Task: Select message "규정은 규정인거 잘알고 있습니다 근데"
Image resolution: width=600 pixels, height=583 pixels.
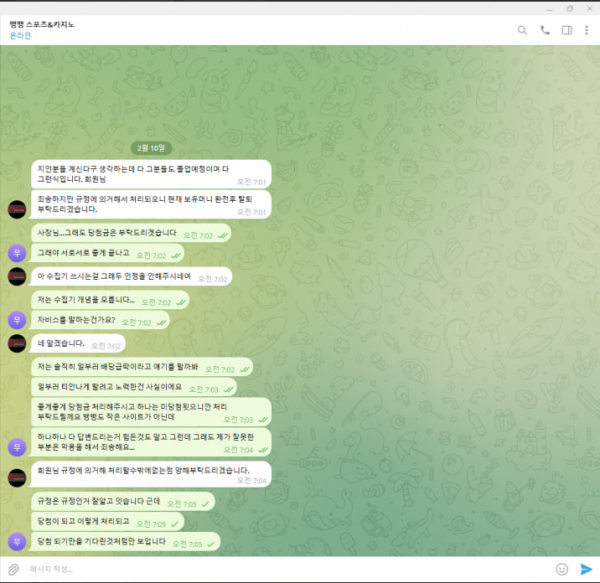Action: click(123, 502)
